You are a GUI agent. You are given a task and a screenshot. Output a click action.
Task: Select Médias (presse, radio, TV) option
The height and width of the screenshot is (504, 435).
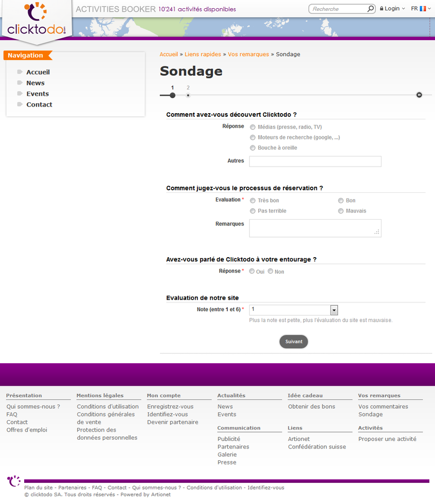[x=253, y=127]
